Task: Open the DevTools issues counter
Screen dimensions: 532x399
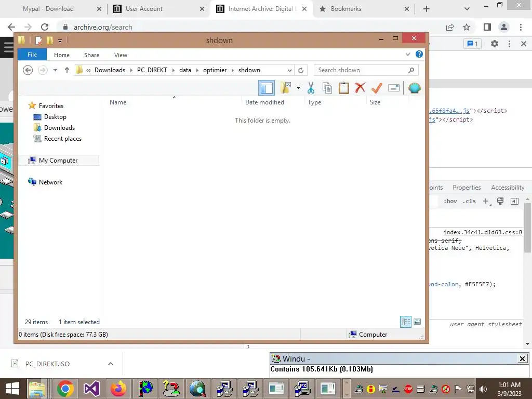Action: 472,44
